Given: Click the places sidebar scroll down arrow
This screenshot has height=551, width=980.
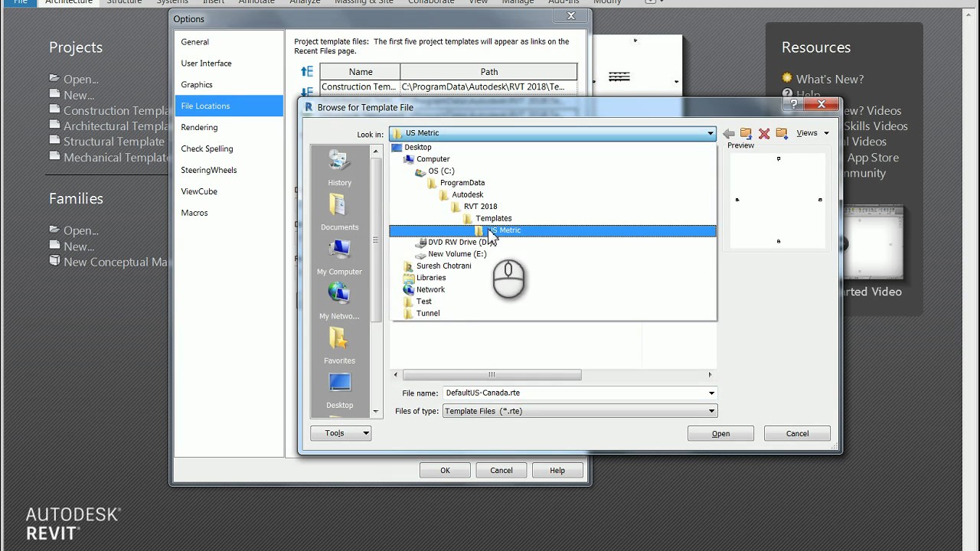Looking at the screenshot, I should (x=376, y=412).
